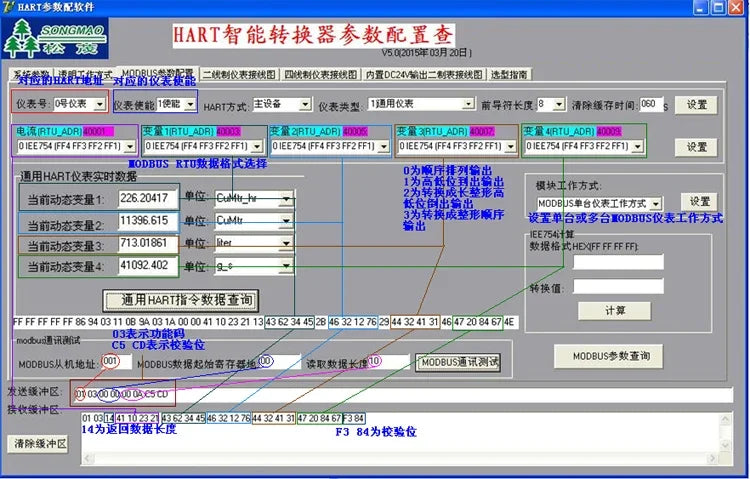Expand the 电流 RTU_ADR format dropdown
Screen dimensions: 750x479
click(77, 146)
